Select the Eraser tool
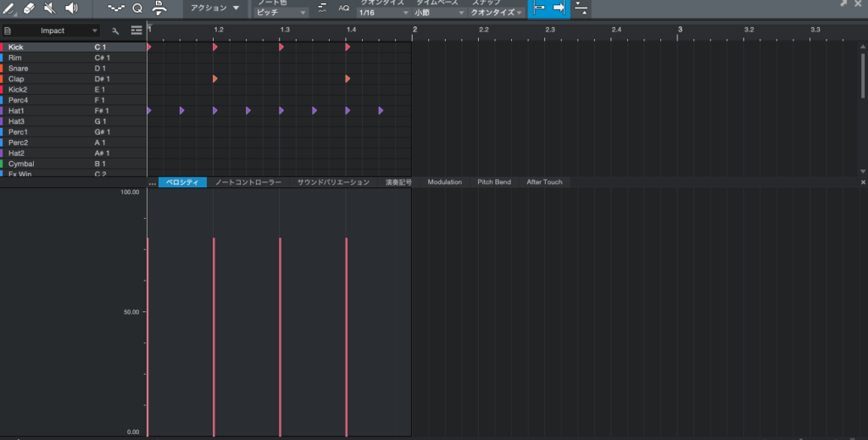Image resolution: width=868 pixels, height=440 pixels. [x=29, y=8]
